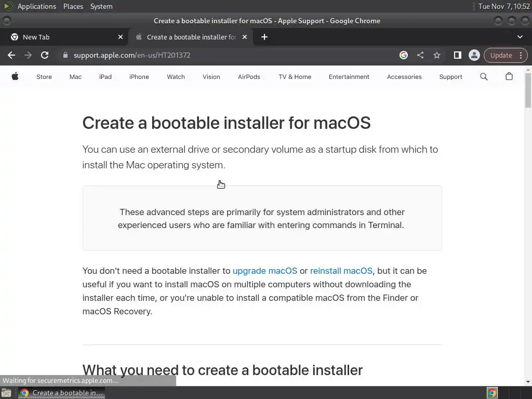The image size is (532, 399).
Task: Open the shopping bag icon
Action: click(x=509, y=76)
